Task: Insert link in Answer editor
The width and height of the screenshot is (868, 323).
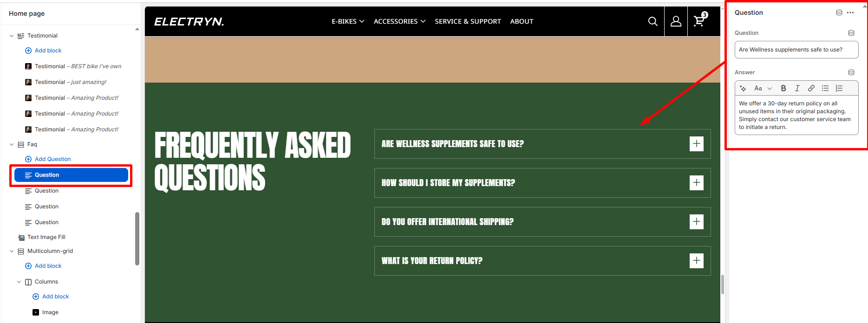Action: click(x=811, y=88)
